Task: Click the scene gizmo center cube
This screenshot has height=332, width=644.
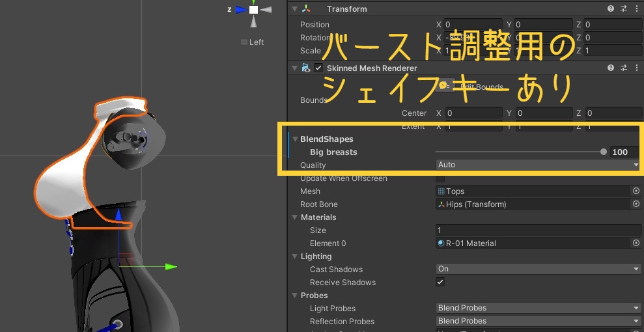Action: pyautogui.click(x=254, y=9)
